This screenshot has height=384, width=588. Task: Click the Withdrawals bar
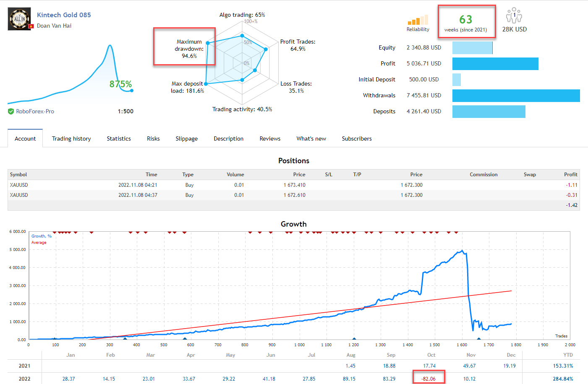[516, 96]
